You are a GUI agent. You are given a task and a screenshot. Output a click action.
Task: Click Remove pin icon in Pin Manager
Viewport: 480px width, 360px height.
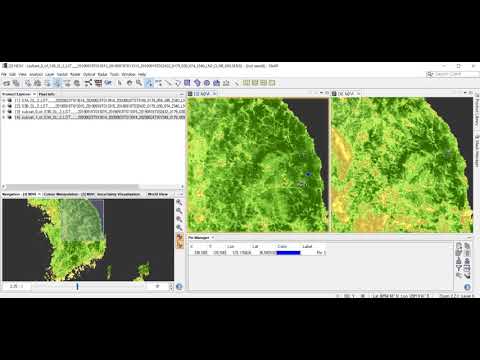(467, 254)
